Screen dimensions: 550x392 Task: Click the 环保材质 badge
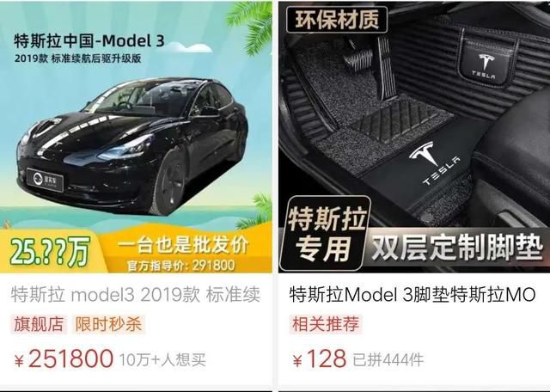(x=337, y=20)
